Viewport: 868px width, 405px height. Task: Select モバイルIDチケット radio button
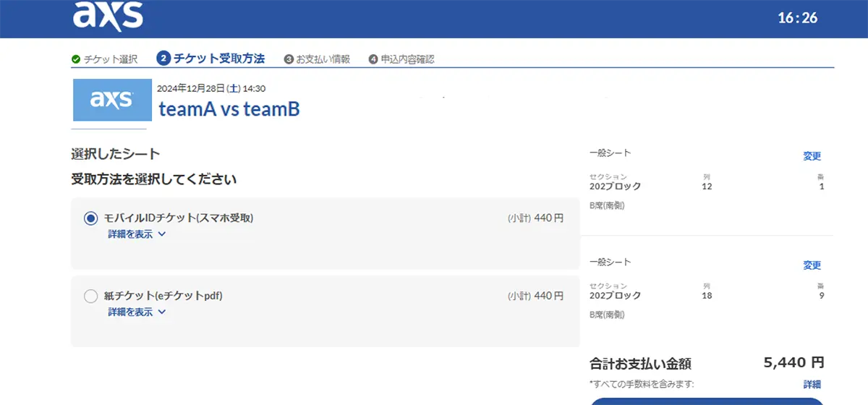coord(90,218)
